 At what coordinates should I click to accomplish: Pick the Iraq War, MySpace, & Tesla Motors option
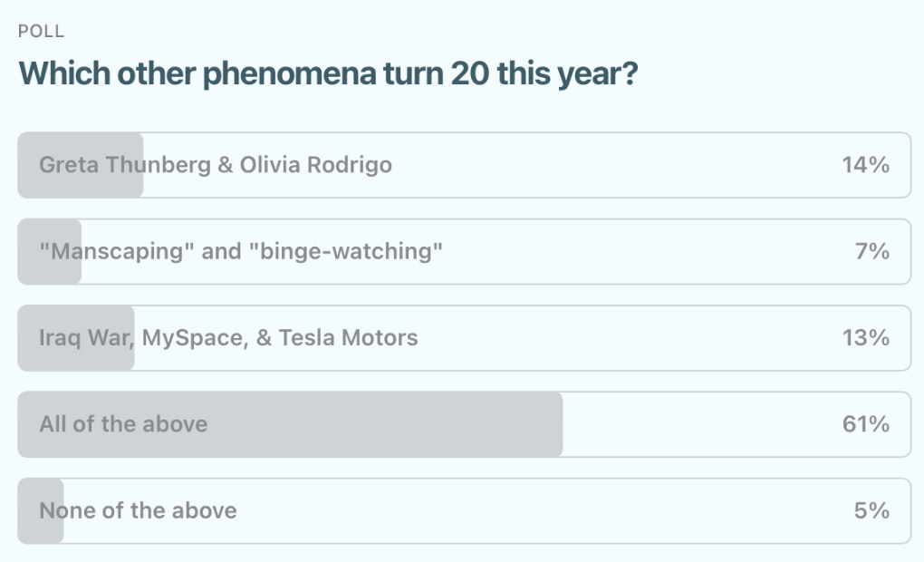(465, 338)
